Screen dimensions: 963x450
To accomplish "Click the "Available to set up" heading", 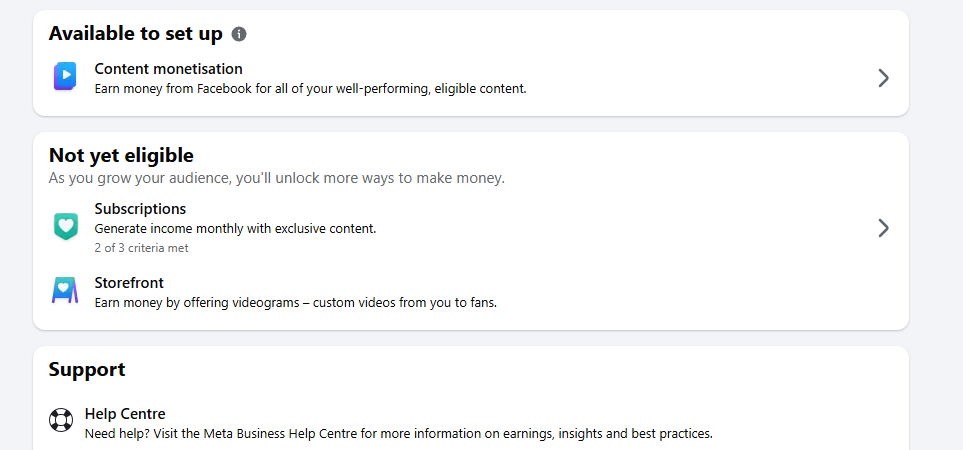I will (x=135, y=33).
